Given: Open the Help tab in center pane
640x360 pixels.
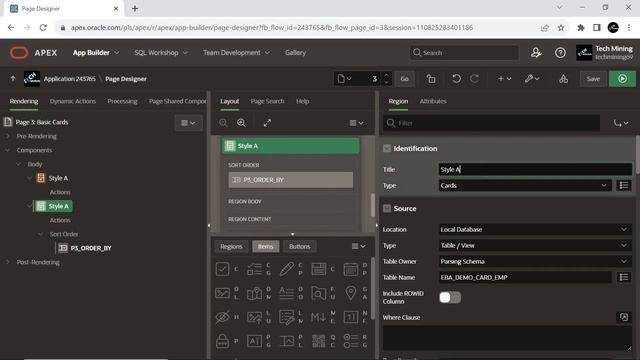Looking at the screenshot, I should 302,101.
